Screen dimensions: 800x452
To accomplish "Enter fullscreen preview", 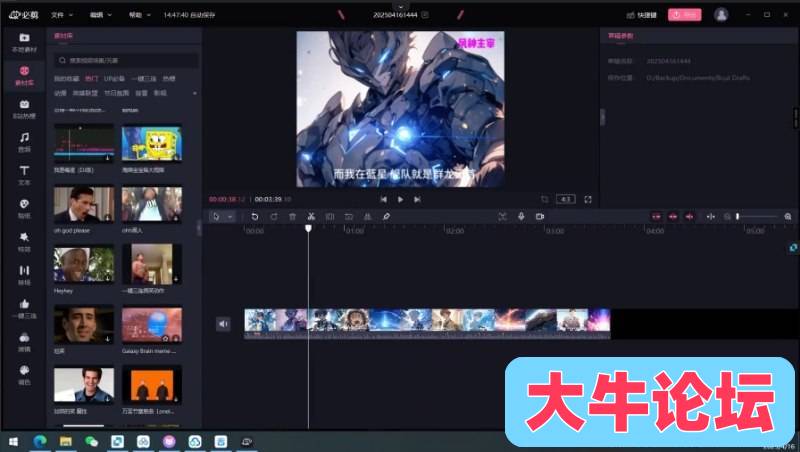I will pos(588,199).
